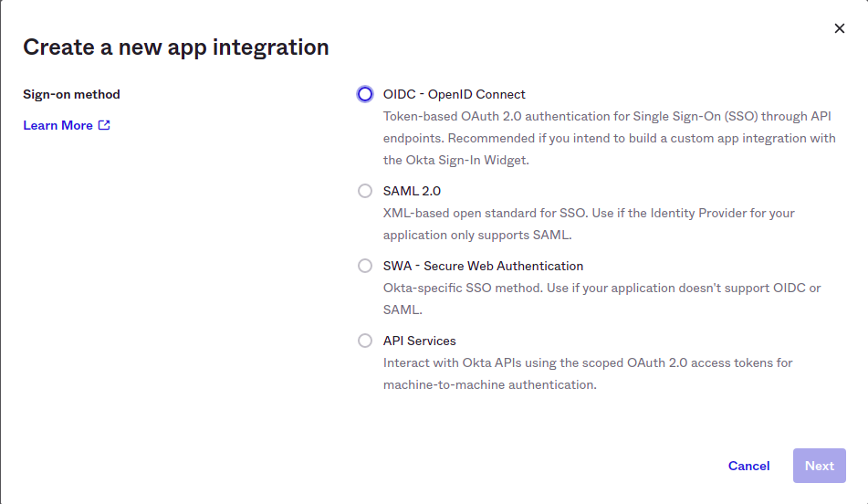This screenshot has height=504, width=868.
Task: Click the 'Token-based OAuth 2.0 authentication' description
Action: 610,139
